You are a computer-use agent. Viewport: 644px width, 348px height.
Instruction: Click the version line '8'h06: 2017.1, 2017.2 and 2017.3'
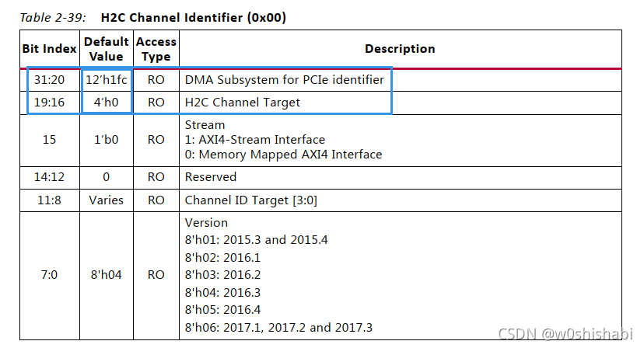(x=278, y=327)
